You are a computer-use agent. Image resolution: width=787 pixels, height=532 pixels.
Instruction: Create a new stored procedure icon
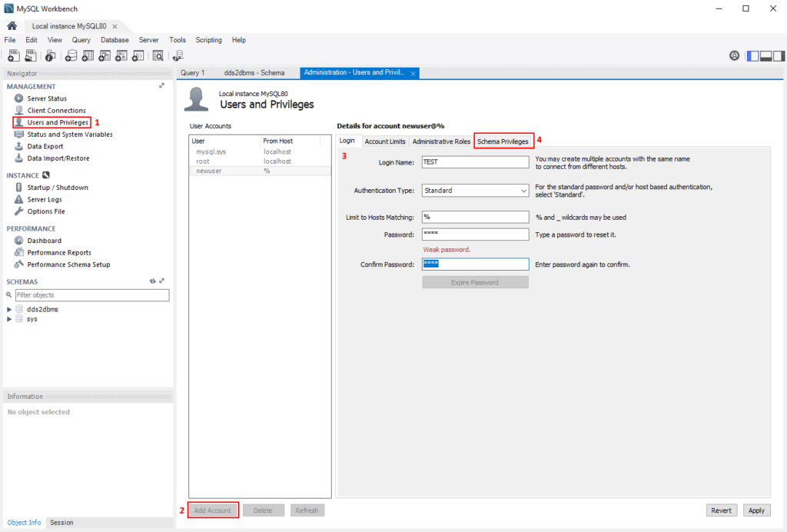121,55
